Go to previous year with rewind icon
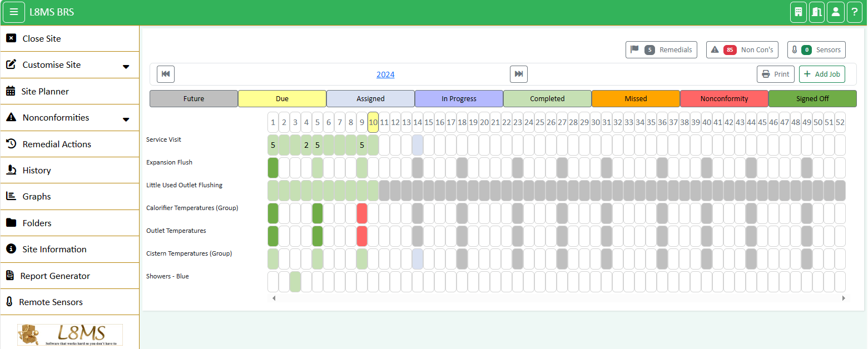The image size is (868, 349). pyautogui.click(x=166, y=74)
